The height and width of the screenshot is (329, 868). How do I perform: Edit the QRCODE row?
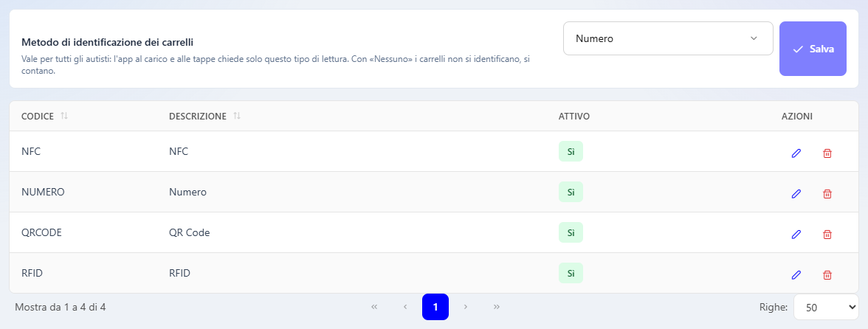(x=796, y=235)
